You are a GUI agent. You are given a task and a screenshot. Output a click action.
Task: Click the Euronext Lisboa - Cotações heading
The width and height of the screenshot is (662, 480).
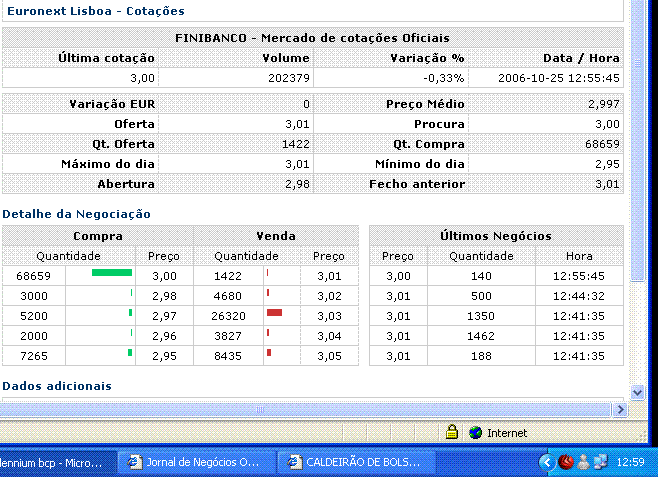(96, 11)
